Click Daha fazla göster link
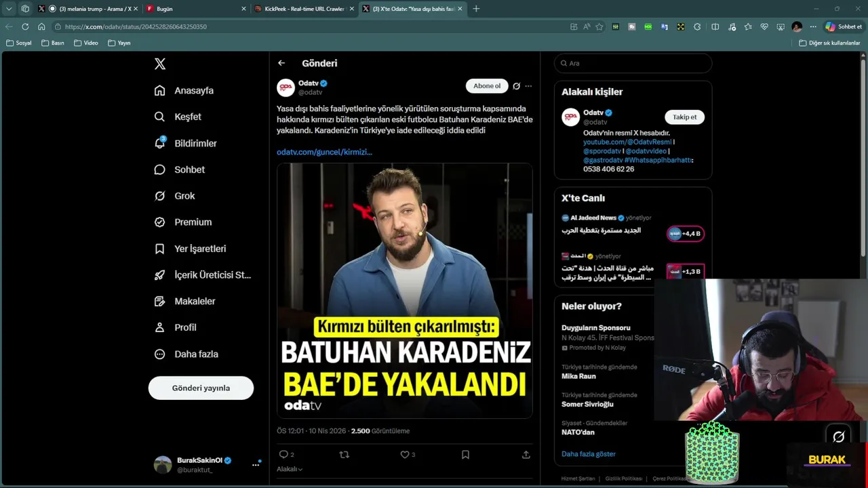This screenshot has width=868, height=488. pos(589,454)
